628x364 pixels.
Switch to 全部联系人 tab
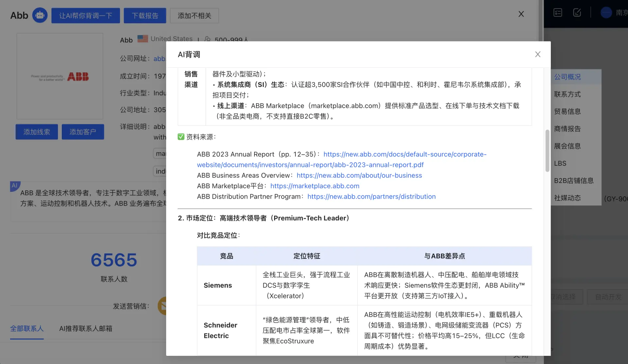click(27, 328)
